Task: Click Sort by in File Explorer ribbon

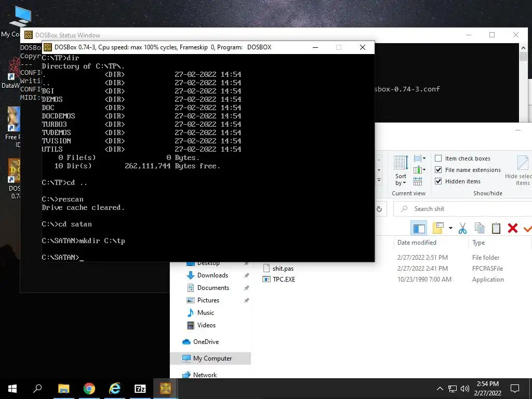Action: 401,170
